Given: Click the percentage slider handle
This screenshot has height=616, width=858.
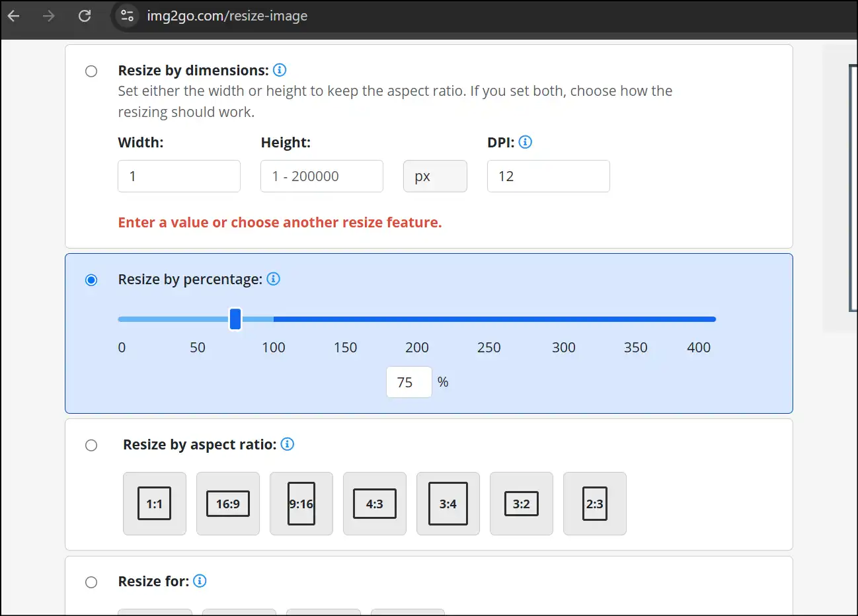Looking at the screenshot, I should [235, 319].
